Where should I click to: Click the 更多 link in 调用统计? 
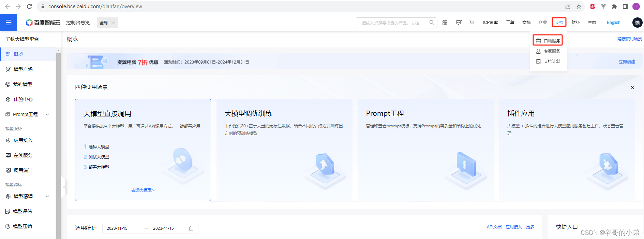(x=530, y=227)
